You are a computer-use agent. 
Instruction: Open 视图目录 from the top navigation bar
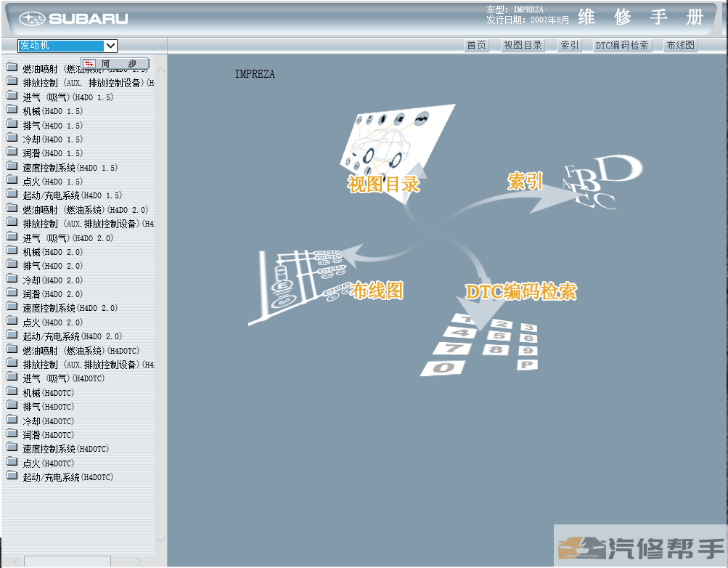tap(523, 46)
